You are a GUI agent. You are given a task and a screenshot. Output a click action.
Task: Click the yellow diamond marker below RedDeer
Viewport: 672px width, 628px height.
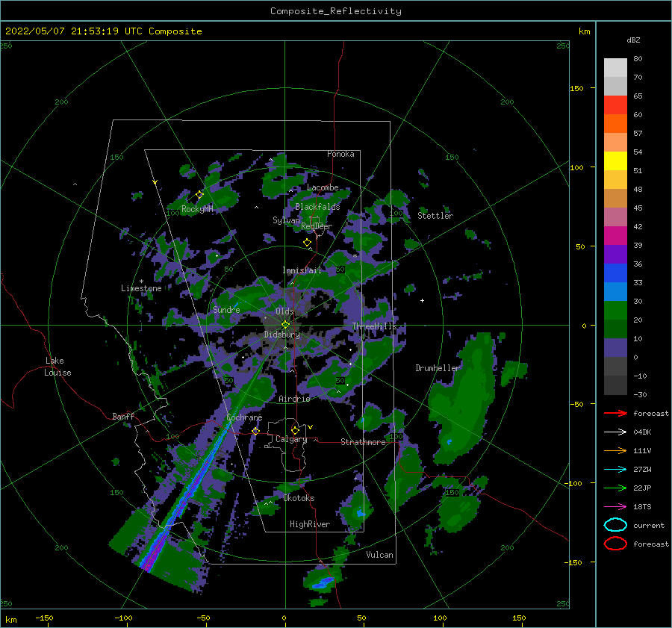(x=307, y=242)
